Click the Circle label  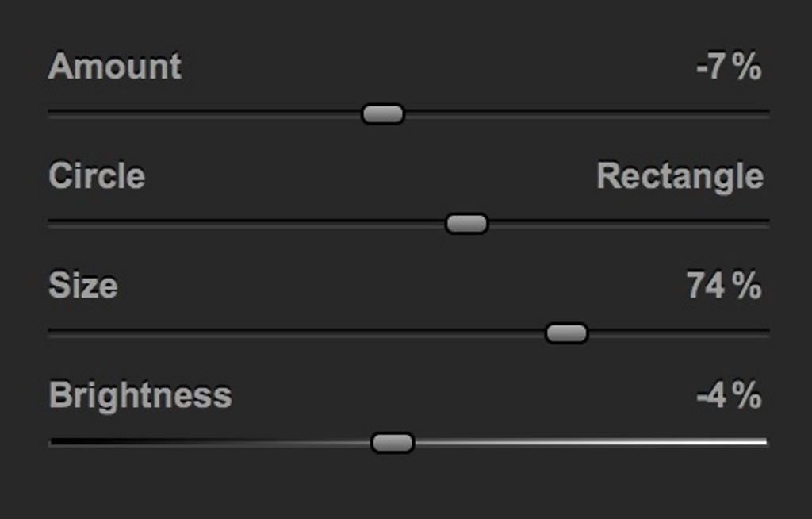[97, 176]
